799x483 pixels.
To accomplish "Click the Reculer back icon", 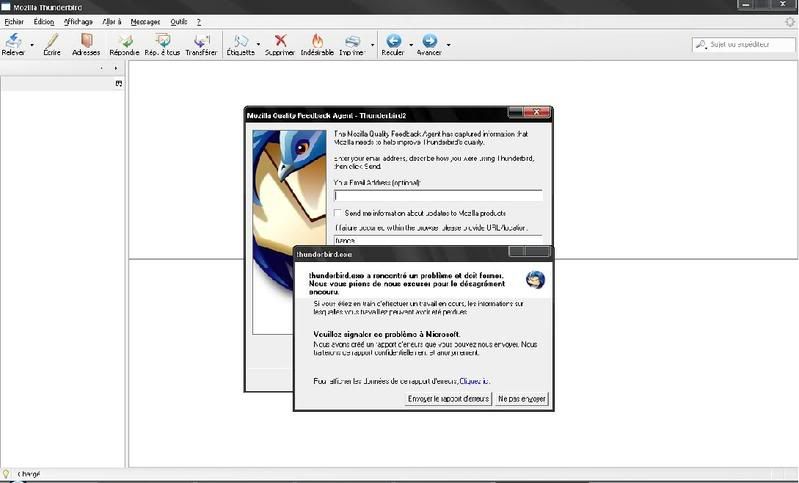I will (x=393, y=41).
